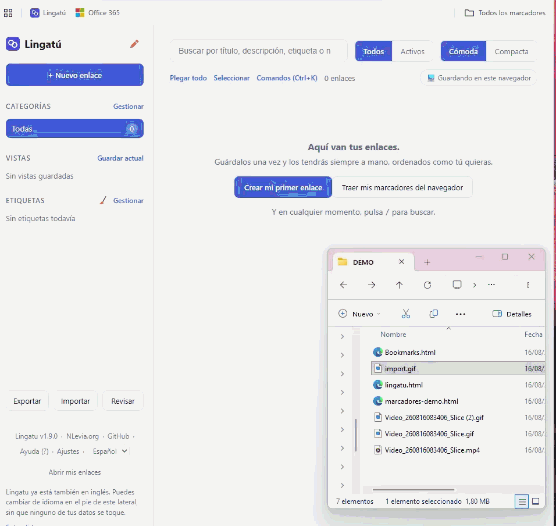Switch layout to Compacta view
The width and height of the screenshot is (556, 526).
511,51
